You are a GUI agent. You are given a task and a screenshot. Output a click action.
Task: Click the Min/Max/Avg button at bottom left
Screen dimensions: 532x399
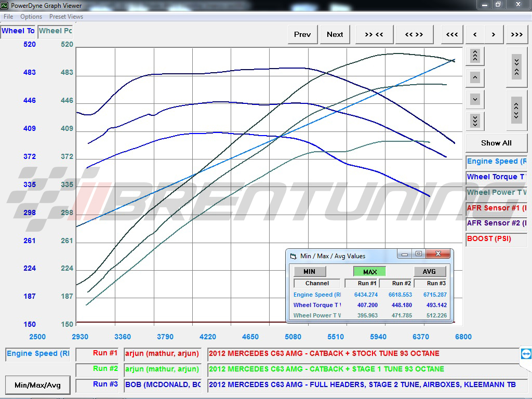(37, 385)
